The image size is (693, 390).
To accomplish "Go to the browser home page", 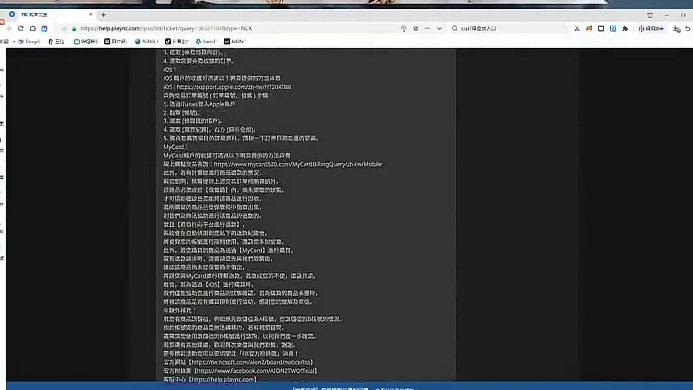I will (x=33, y=28).
